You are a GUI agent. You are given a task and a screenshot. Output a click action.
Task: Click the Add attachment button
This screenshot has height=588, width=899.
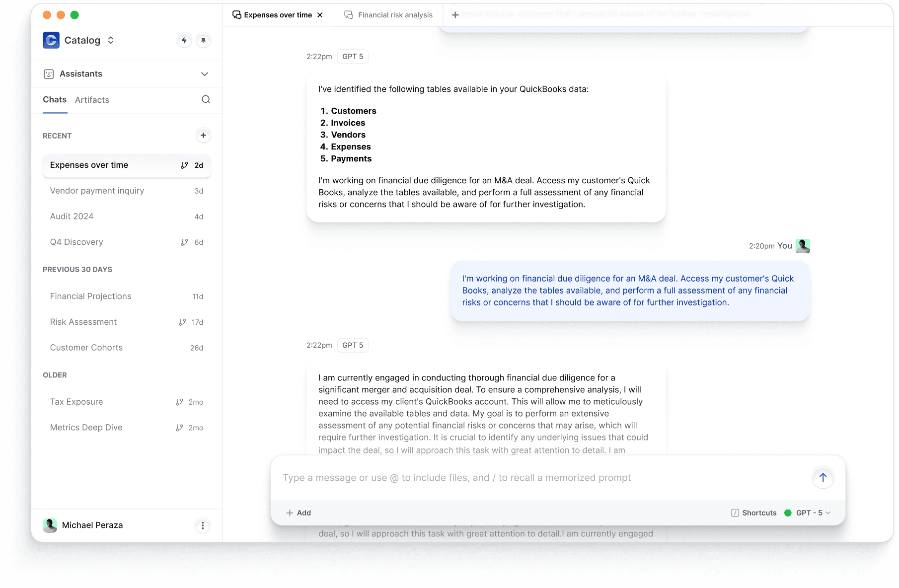pyautogui.click(x=299, y=513)
